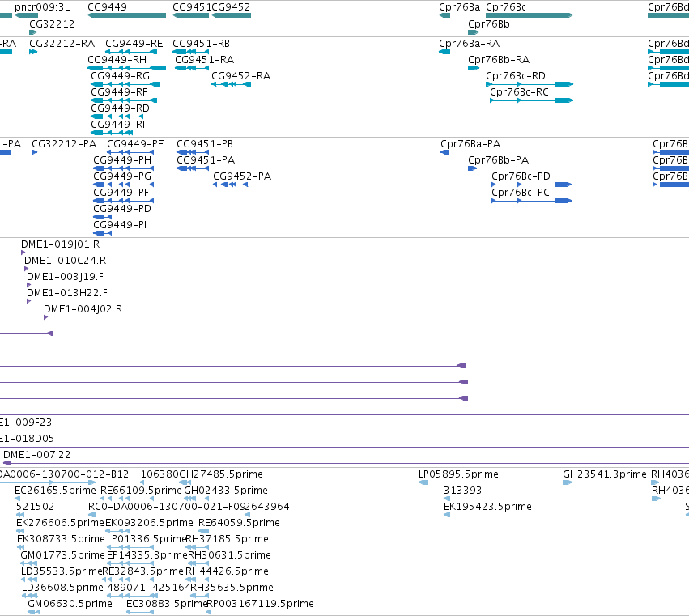This screenshot has width=689, height=616.
Task: Select the Cpr76Bc gene label
Action: 506,7
